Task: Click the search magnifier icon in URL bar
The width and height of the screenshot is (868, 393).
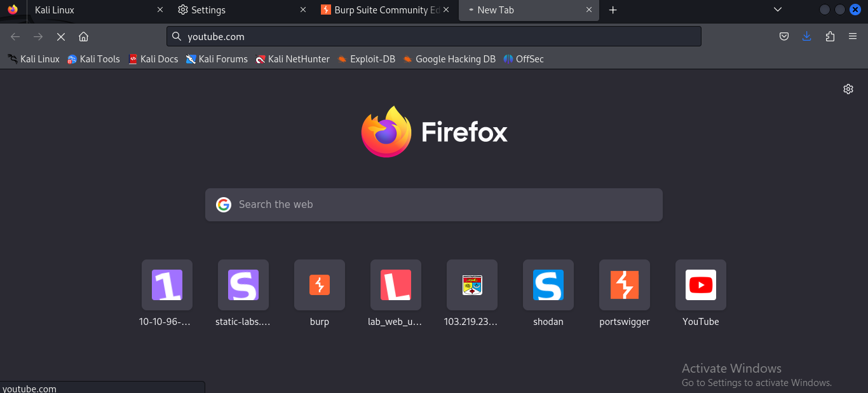Action: (177, 37)
